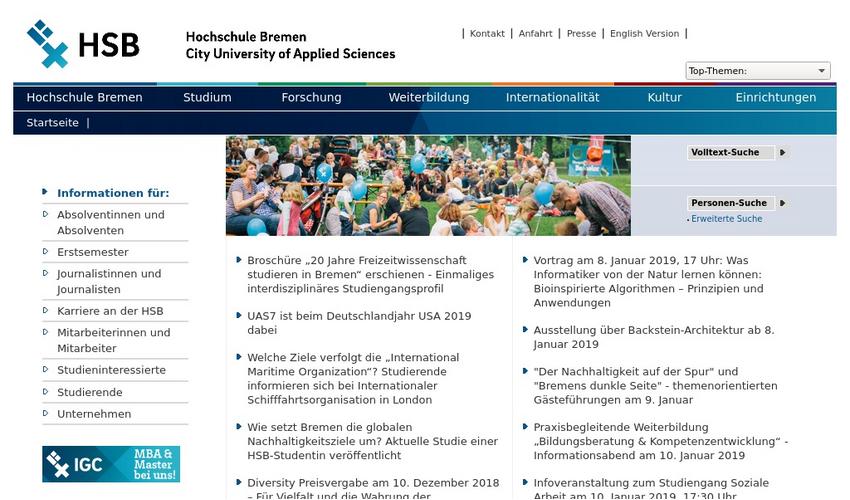The image size is (850, 500).
Task: Open the Top-Themen dropdown
Action: pos(757,71)
